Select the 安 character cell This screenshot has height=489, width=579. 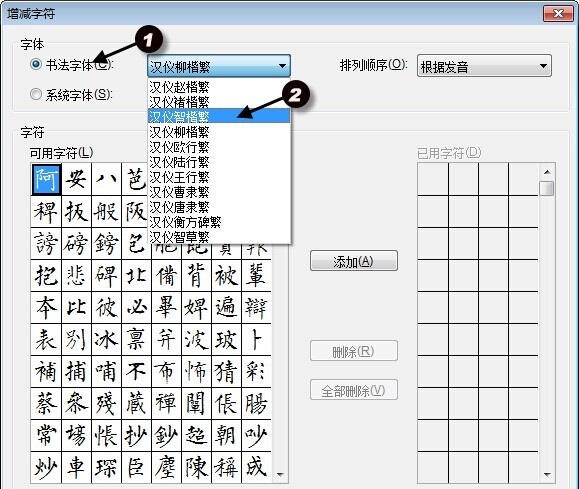click(x=76, y=179)
